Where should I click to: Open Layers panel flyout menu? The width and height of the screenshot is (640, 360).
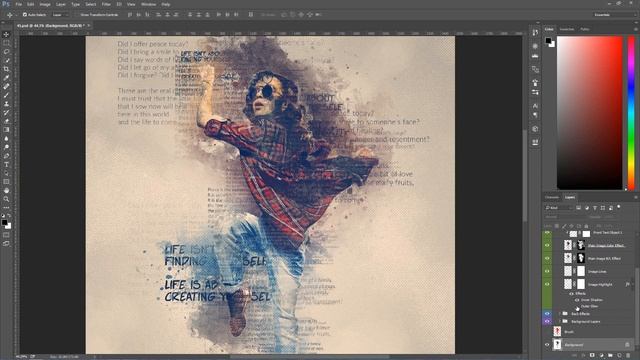click(x=636, y=198)
